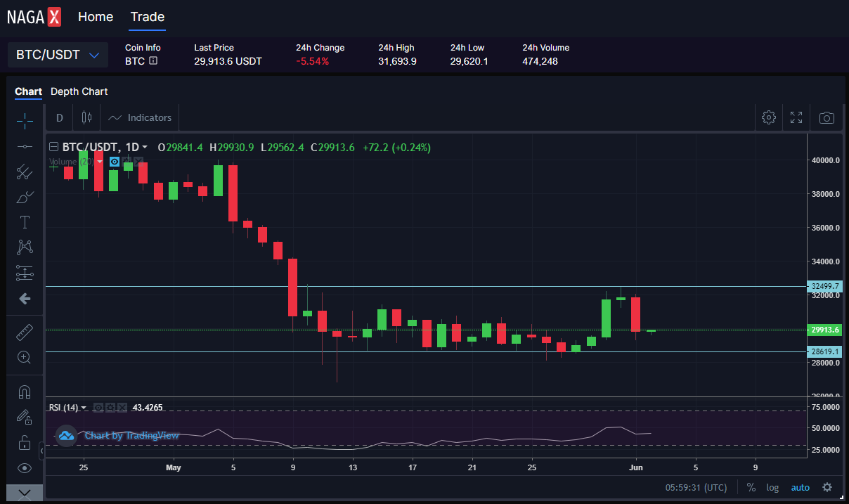Click the 24h Volume value 474,248
Screen dimensions: 849x504
pos(540,61)
